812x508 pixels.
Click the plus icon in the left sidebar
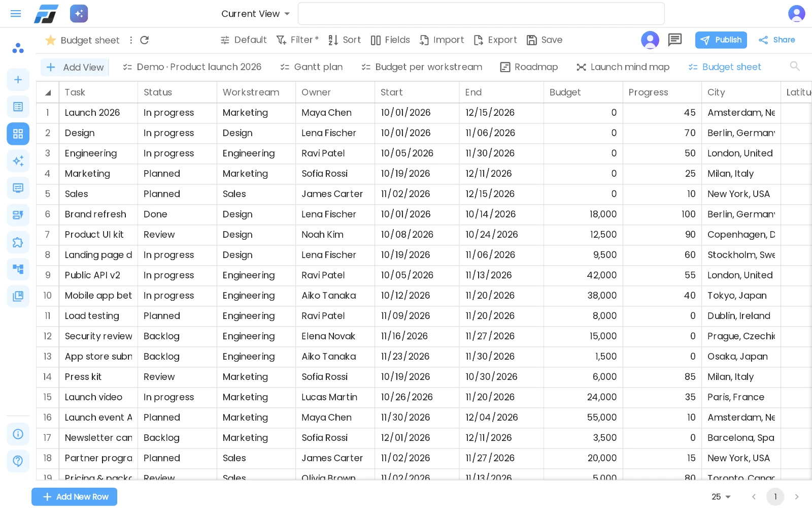pos(18,80)
